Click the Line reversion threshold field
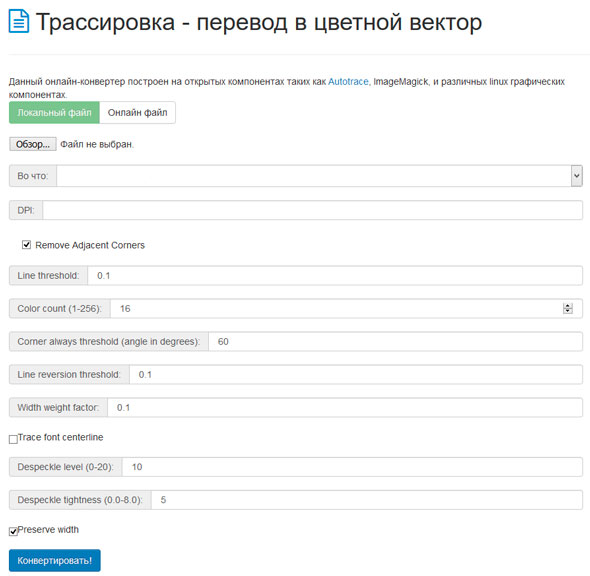This screenshot has height=576, width=590. 356,374
